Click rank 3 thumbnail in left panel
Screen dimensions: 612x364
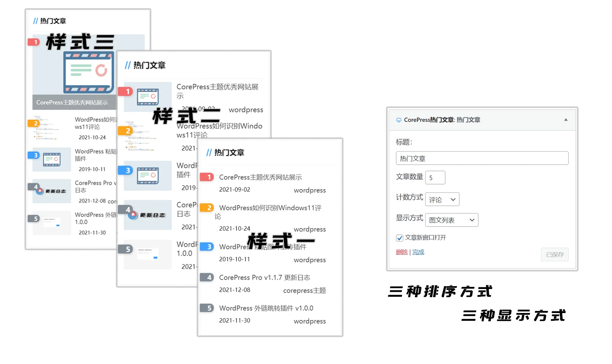[52, 160]
